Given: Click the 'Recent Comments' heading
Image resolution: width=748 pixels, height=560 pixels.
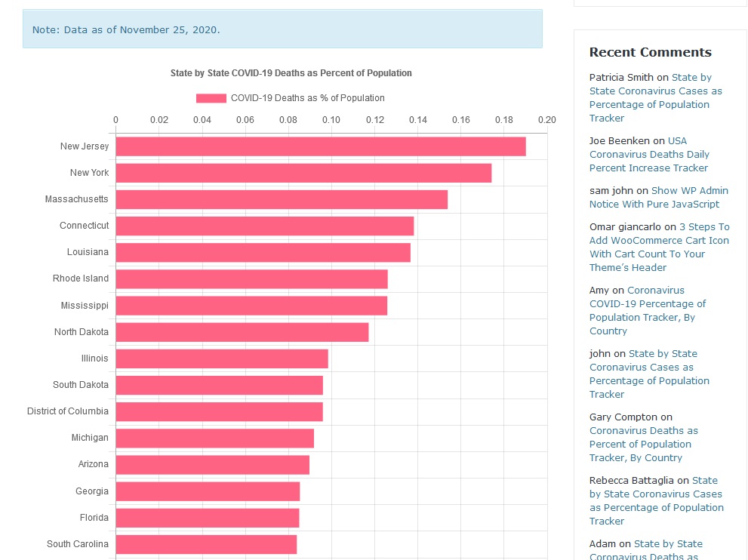Looking at the screenshot, I should (650, 52).
